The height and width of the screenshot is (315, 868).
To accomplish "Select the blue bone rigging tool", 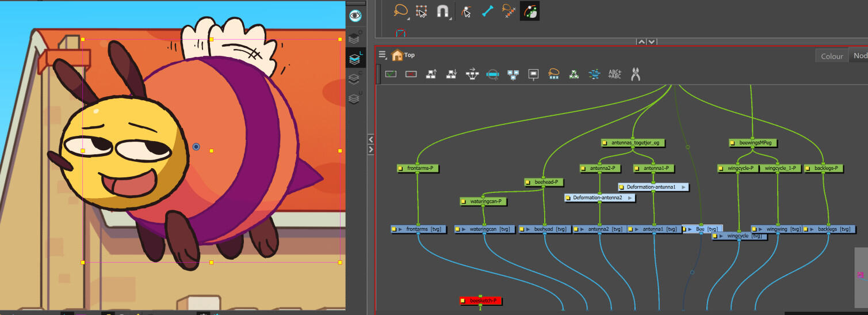I will [488, 11].
